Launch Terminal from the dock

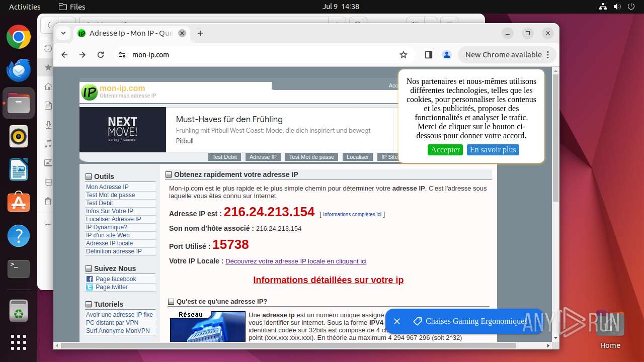19,269
